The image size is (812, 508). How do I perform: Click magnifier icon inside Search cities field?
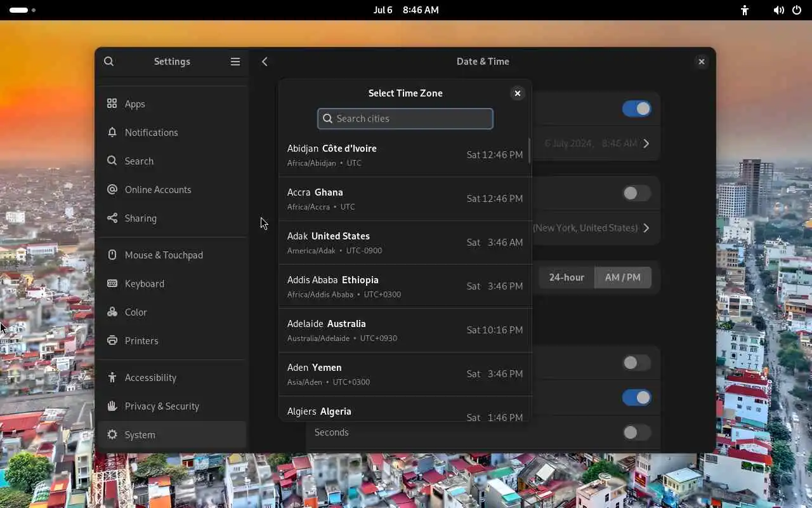[x=327, y=119]
